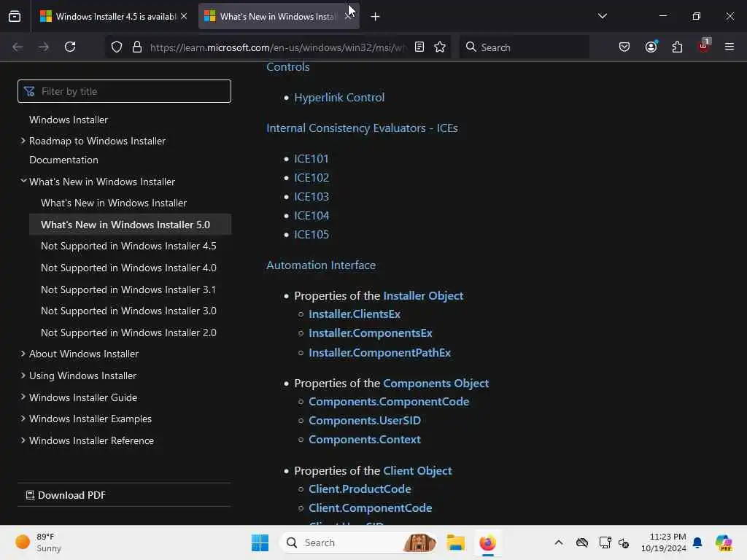Open Firefox View recent browsing icon

[15, 16]
